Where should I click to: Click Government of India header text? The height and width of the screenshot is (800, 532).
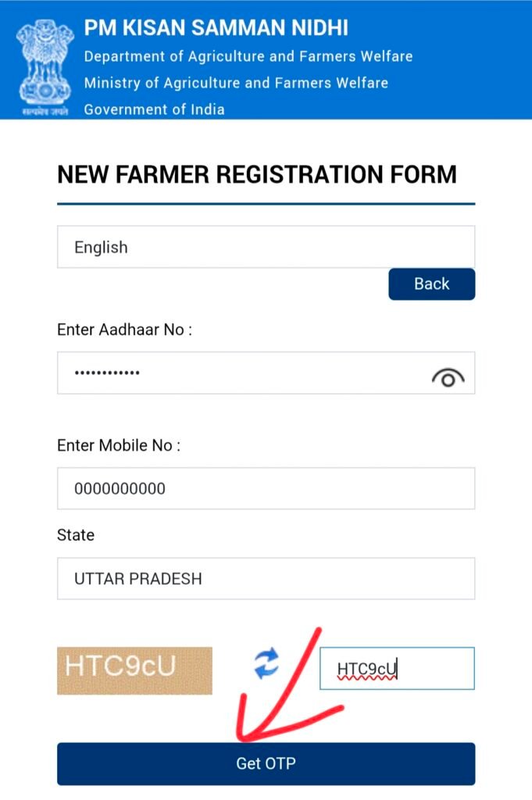tap(154, 109)
